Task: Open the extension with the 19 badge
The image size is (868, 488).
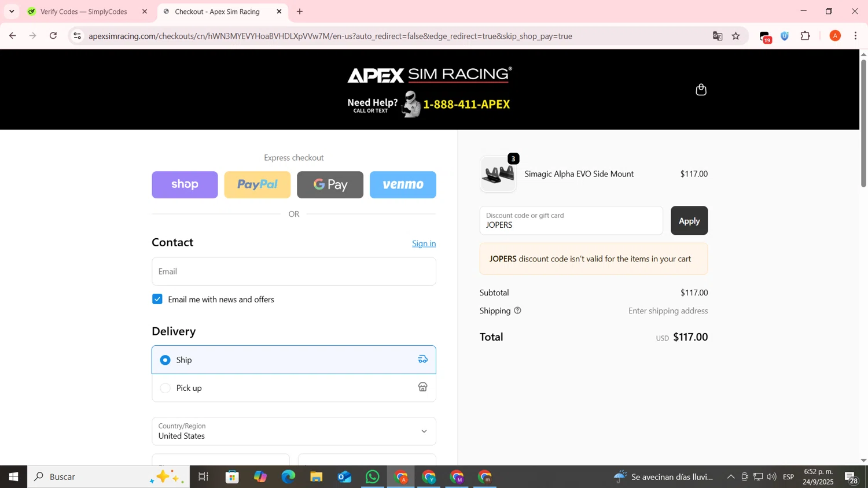Action: [x=765, y=36]
